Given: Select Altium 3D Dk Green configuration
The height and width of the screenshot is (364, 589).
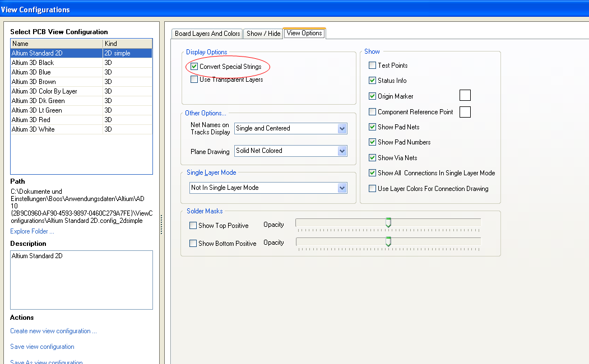Looking at the screenshot, I should [x=81, y=101].
